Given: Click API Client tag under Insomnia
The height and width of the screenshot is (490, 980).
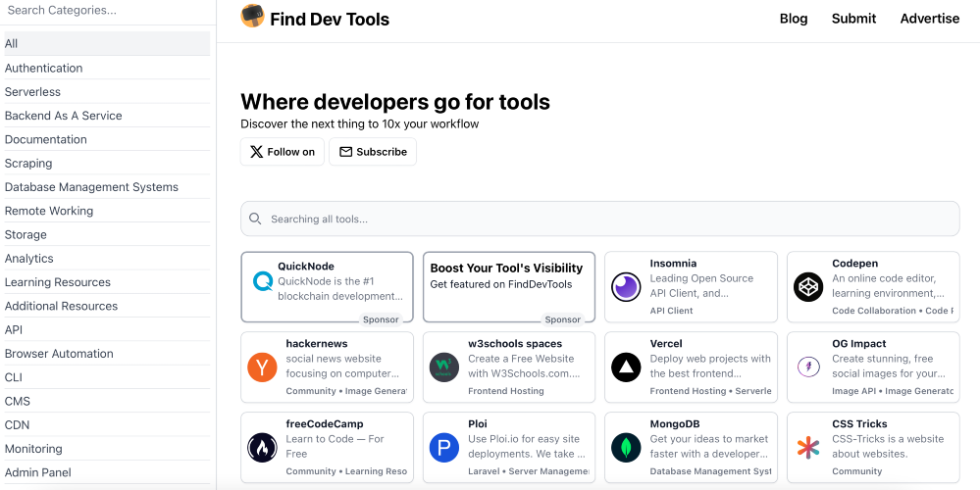Looking at the screenshot, I should coord(671,311).
